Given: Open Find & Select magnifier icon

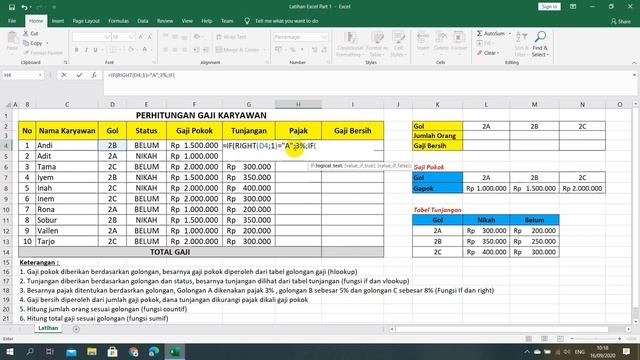Looking at the screenshot, I should pos(540,37).
